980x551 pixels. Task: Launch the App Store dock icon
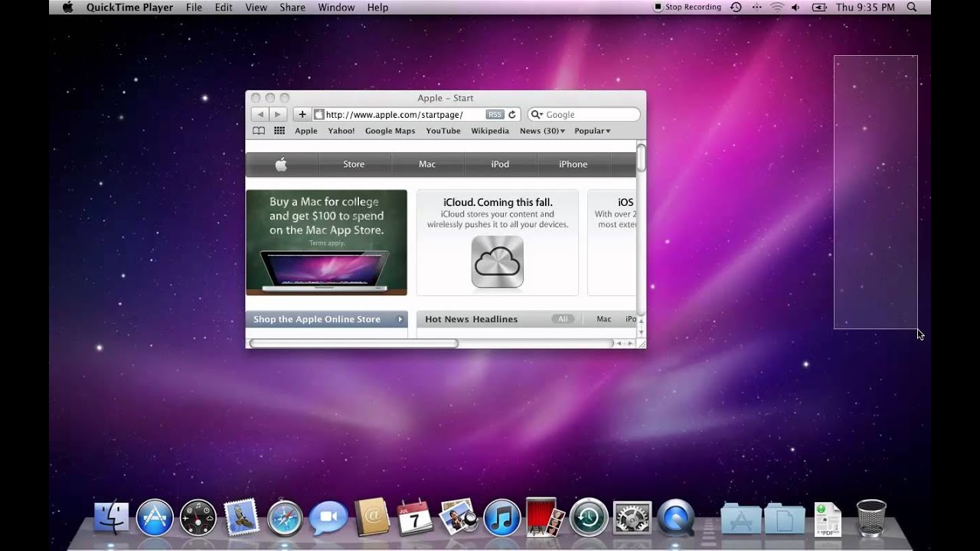(x=155, y=518)
